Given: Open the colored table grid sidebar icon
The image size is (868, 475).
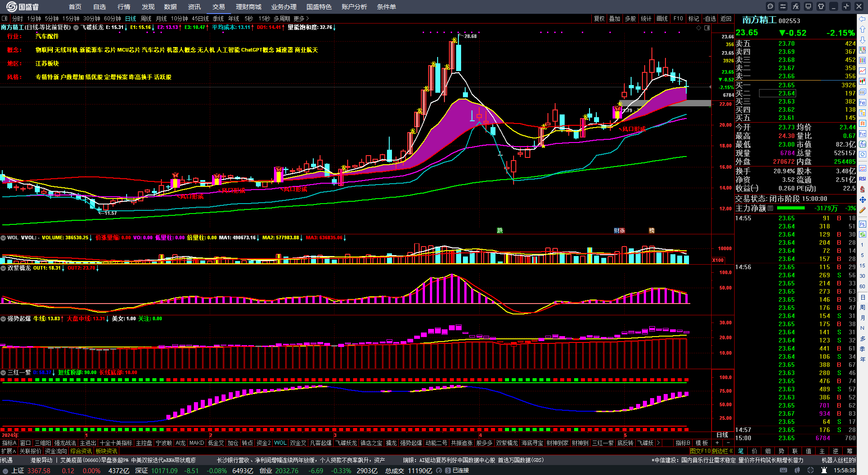Looking at the screenshot, I should pyautogui.click(x=863, y=61).
